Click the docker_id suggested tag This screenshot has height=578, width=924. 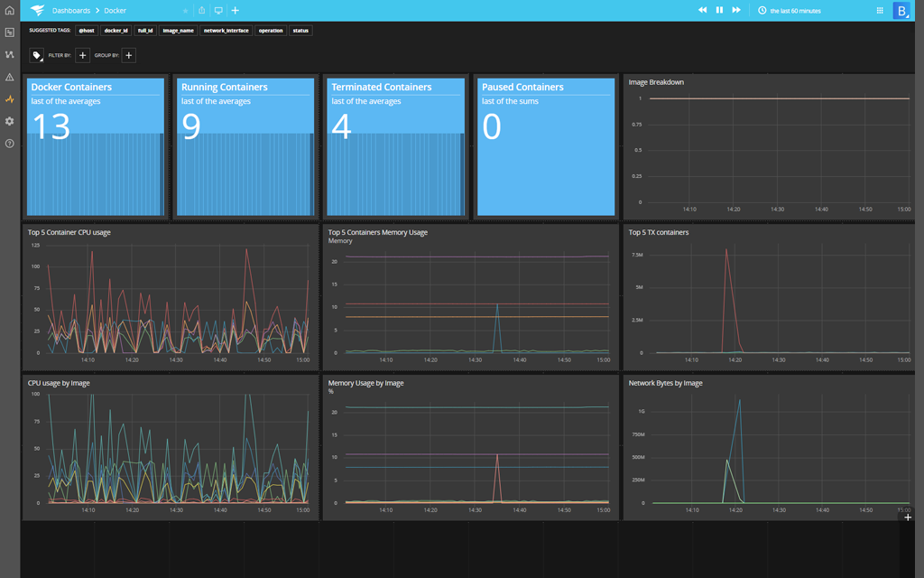pos(115,30)
